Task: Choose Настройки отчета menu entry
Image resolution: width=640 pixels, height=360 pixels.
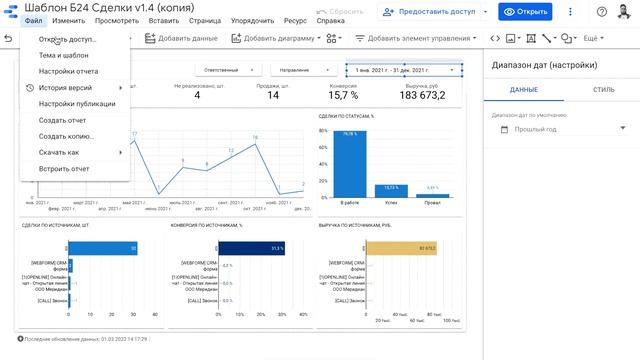Action: tap(75, 71)
